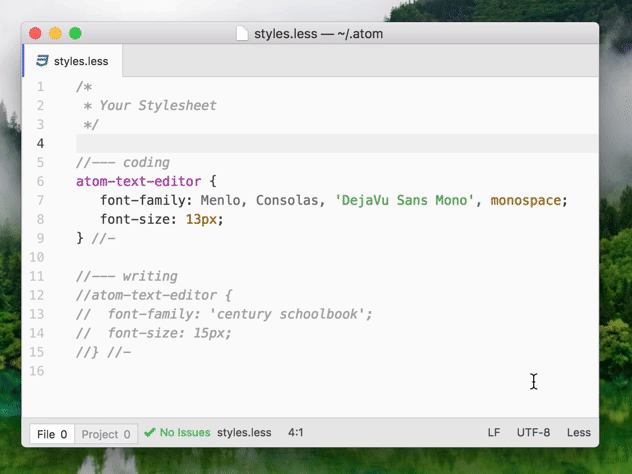Image resolution: width=632 pixels, height=474 pixels.
Task: Select the styles.less tab
Action: pyautogui.click(x=73, y=61)
